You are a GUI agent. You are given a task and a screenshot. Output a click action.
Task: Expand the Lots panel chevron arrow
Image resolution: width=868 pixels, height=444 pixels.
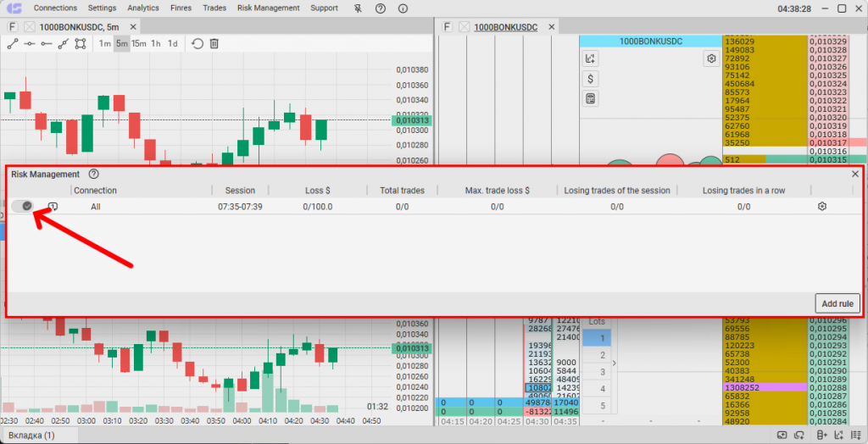[x=614, y=364]
